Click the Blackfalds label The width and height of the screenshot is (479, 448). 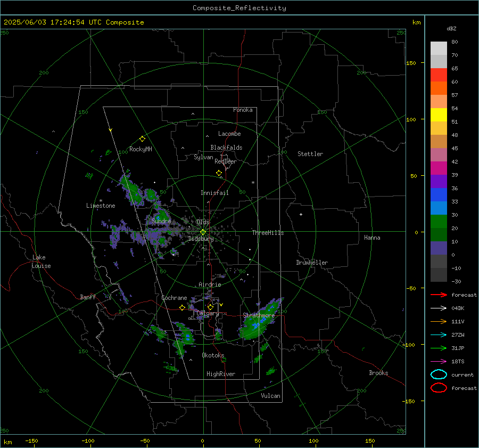(x=226, y=148)
